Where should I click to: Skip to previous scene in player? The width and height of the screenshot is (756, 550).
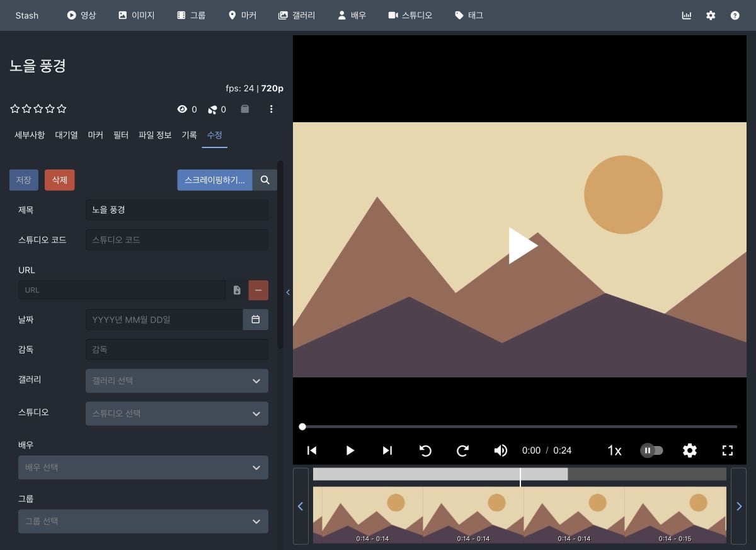[312, 450]
